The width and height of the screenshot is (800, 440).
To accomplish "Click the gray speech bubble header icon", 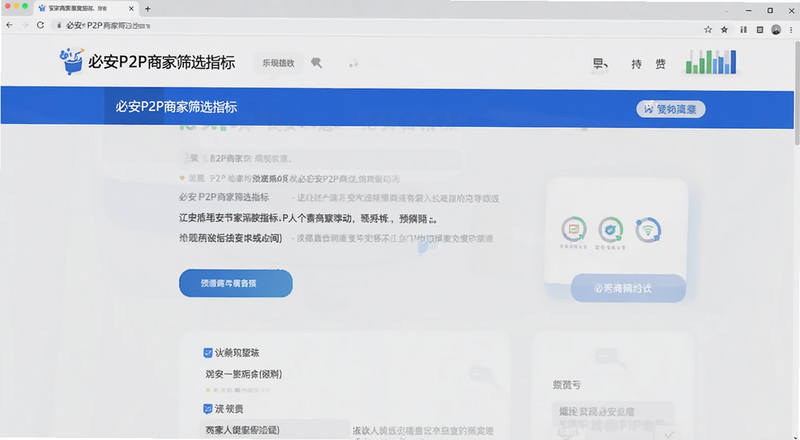I will coord(316,63).
